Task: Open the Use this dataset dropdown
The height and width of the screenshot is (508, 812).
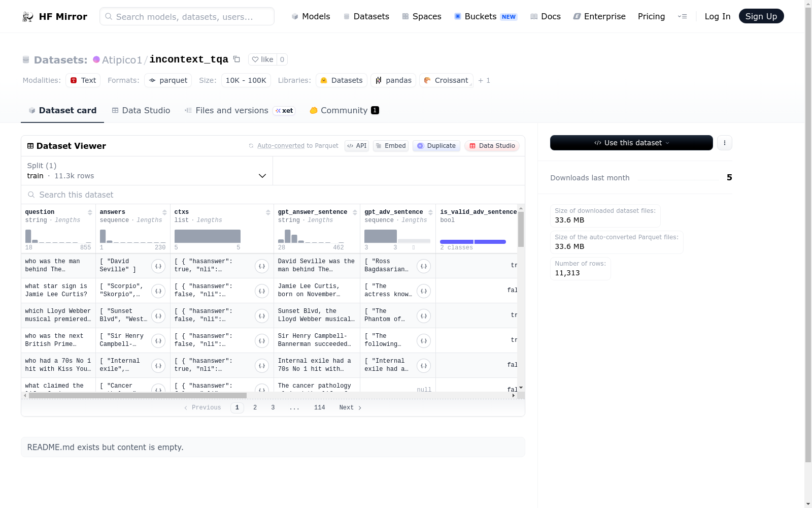Action: 631,143
